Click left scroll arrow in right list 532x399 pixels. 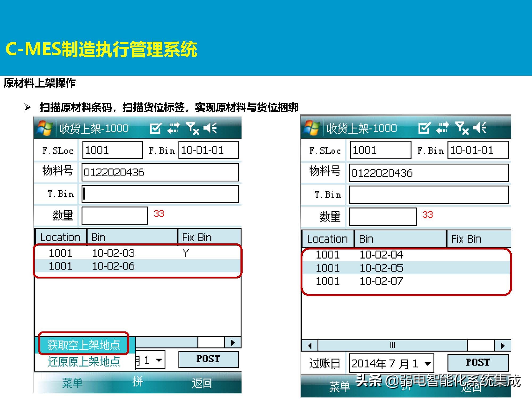coord(310,346)
